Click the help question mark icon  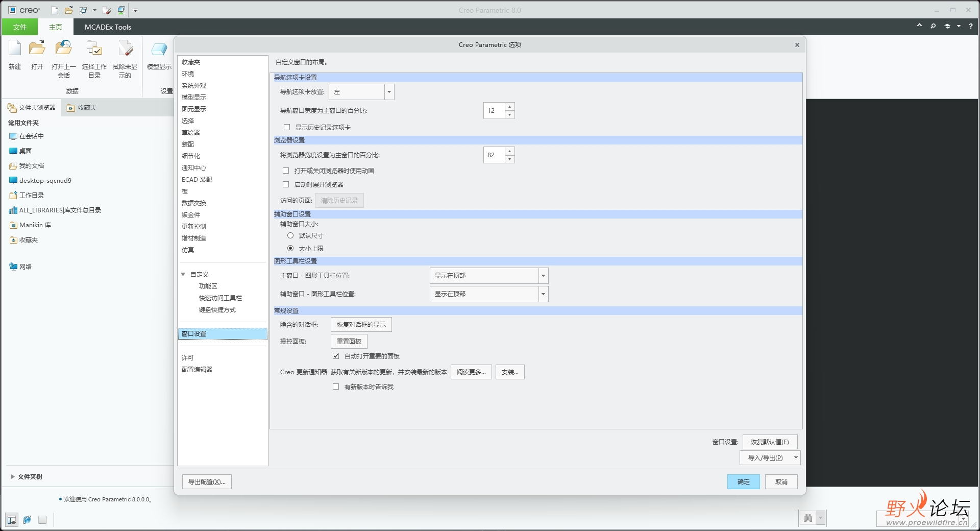[x=971, y=26]
